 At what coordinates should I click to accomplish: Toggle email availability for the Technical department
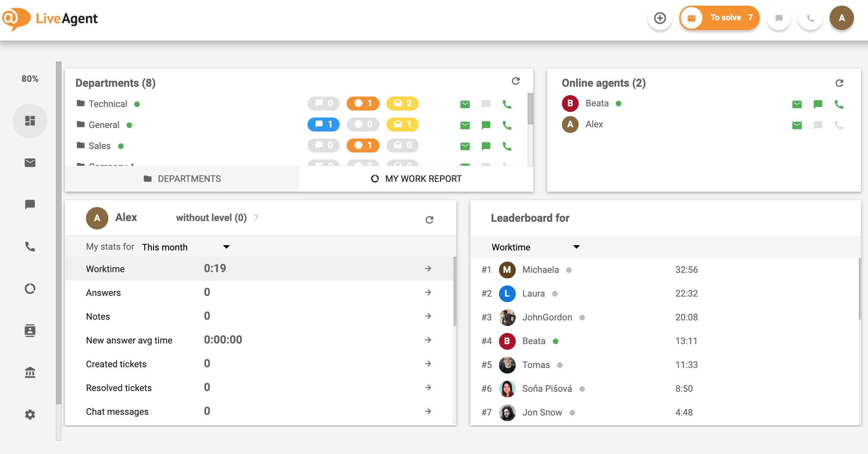(465, 104)
